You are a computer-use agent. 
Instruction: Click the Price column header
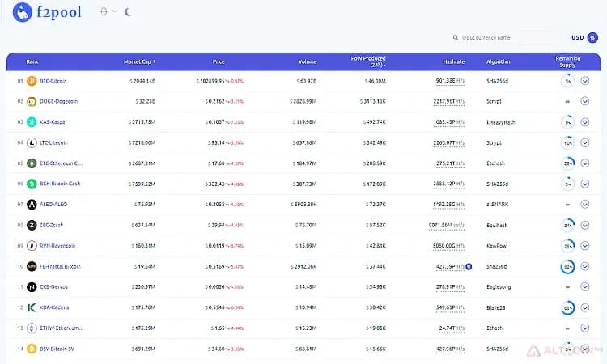coord(219,61)
